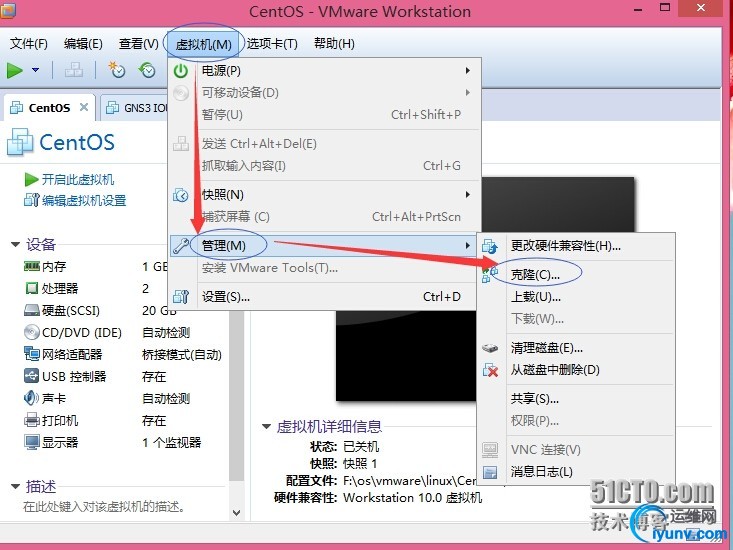Click the Workstation 10.0 虚拟机 compatibility text
Image resolution: width=733 pixels, height=550 pixels.
pyautogui.click(x=412, y=498)
